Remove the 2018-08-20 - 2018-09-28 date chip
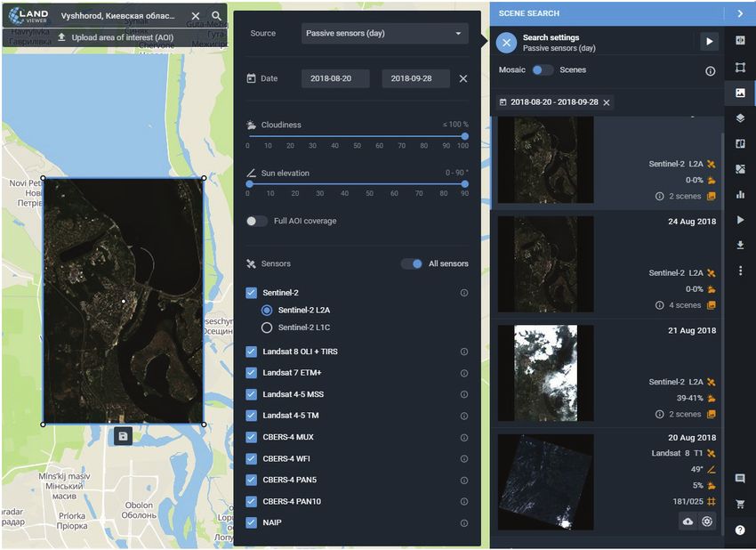The image size is (756, 550). (607, 102)
